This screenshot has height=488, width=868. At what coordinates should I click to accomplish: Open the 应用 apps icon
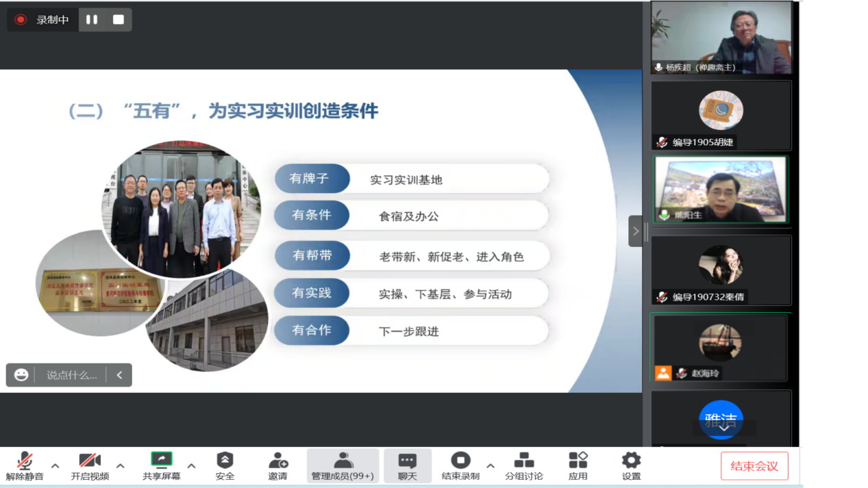point(578,465)
